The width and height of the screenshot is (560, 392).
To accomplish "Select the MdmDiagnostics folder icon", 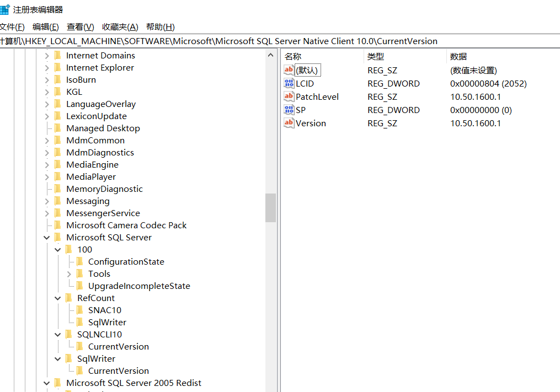I will pos(57,152).
